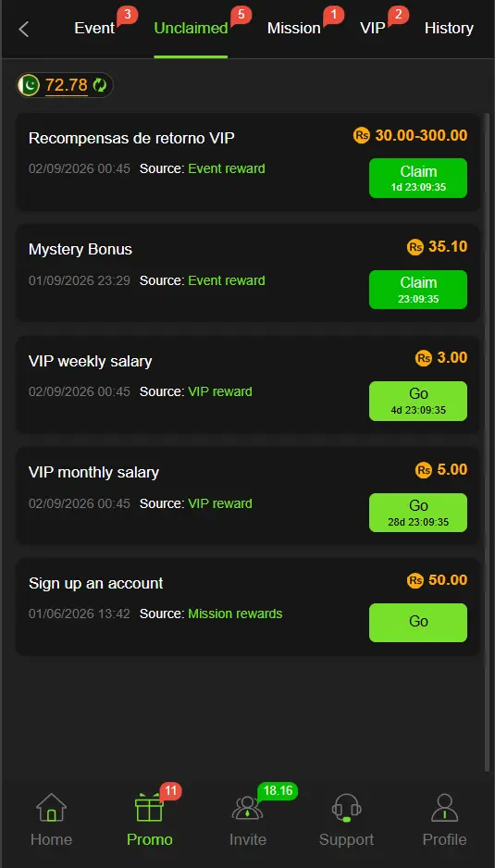The height and width of the screenshot is (868, 495).
Task: Claim the Mystery Bonus reward
Action: click(418, 290)
